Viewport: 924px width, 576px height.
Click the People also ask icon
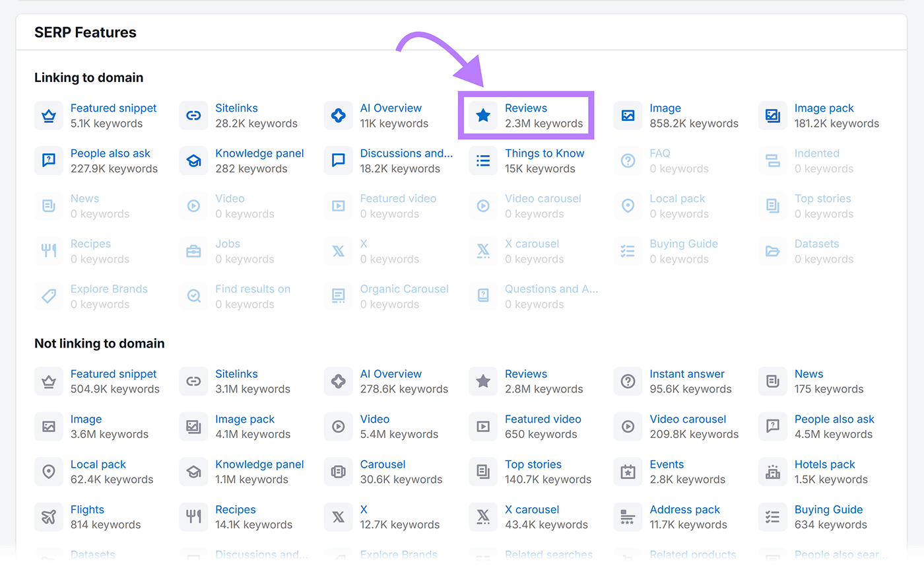click(49, 161)
